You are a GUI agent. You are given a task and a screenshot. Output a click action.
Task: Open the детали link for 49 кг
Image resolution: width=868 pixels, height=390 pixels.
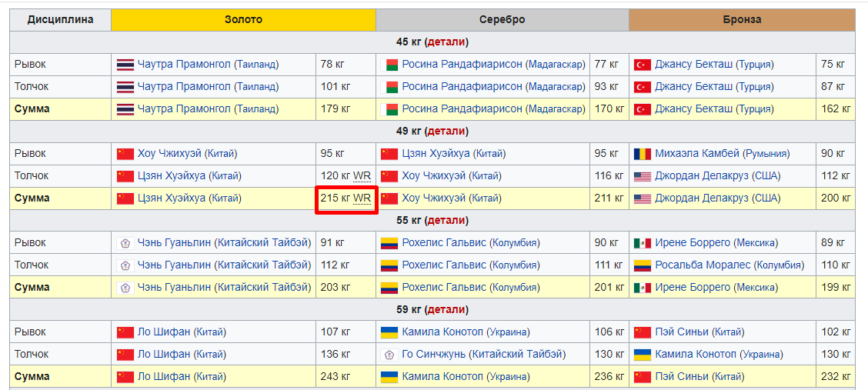(446, 131)
